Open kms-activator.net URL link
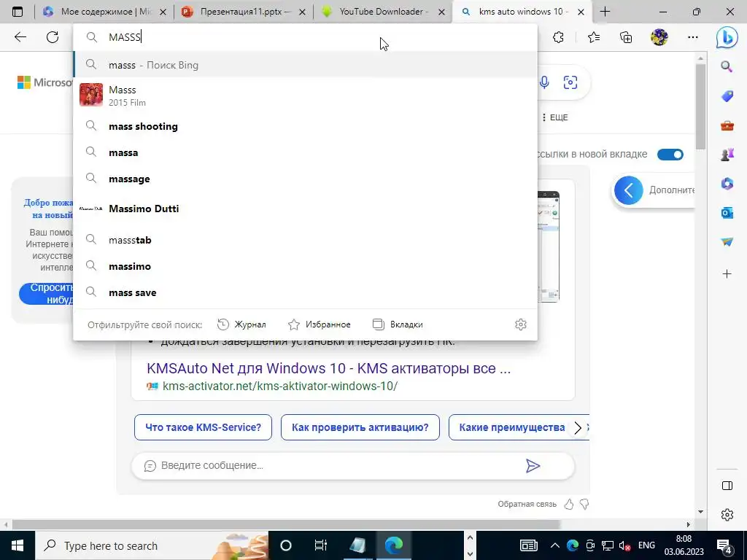The width and height of the screenshot is (747, 560). pyautogui.click(x=280, y=386)
